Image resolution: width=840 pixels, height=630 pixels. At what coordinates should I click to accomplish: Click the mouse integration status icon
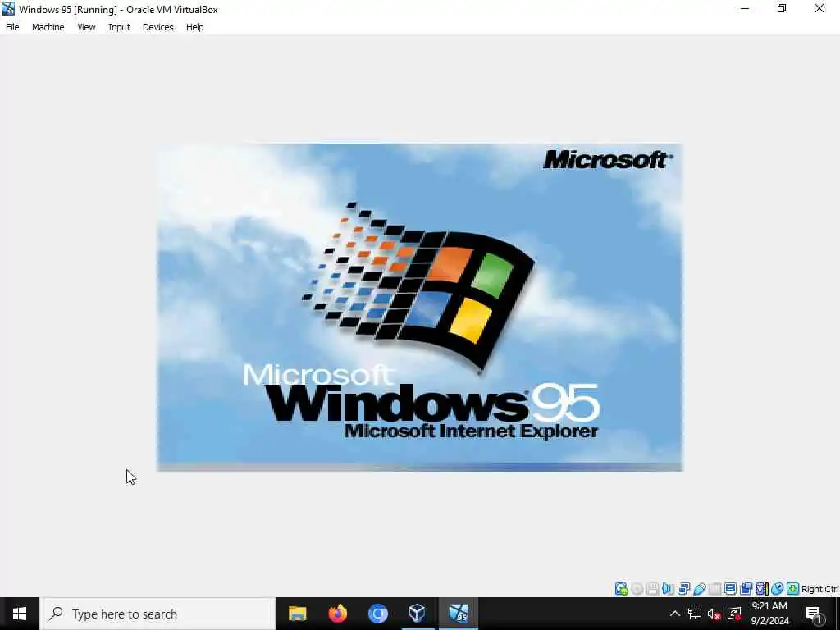click(x=778, y=589)
